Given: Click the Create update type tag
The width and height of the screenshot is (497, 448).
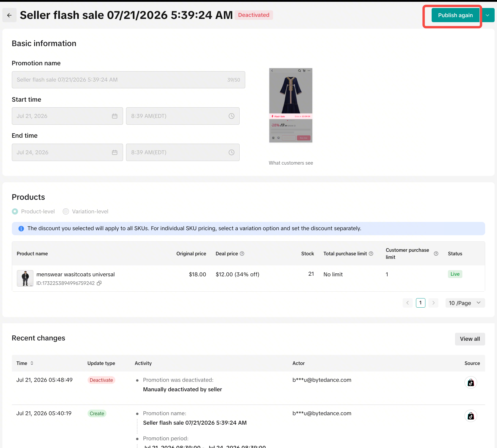Looking at the screenshot, I should point(97,414).
